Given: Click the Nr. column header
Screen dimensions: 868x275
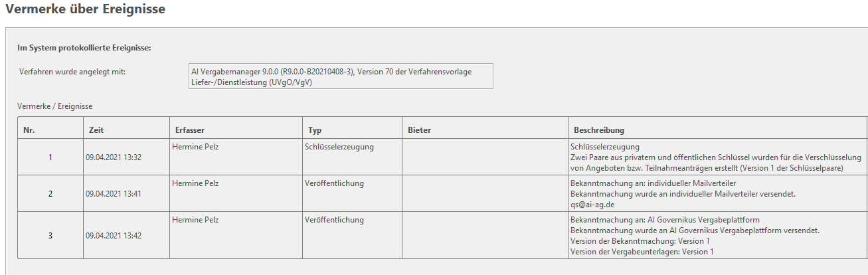Looking at the screenshot, I should [50, 130].
